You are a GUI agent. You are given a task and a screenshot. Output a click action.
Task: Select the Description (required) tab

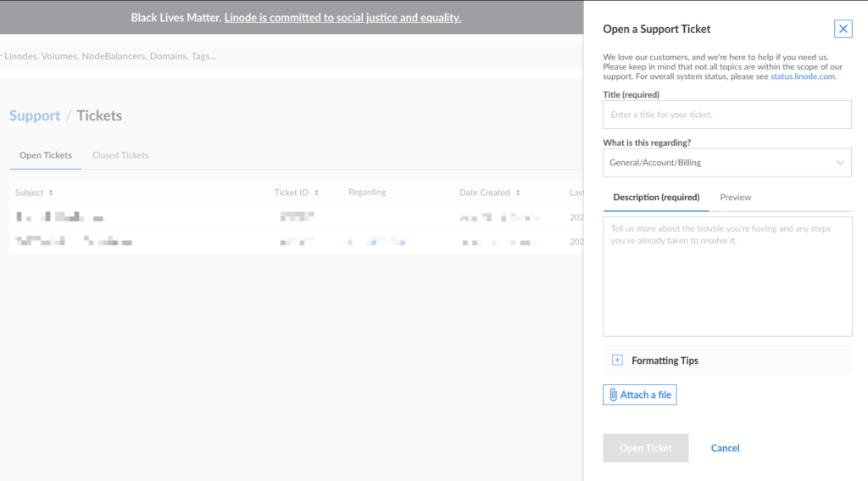(656, 198)
